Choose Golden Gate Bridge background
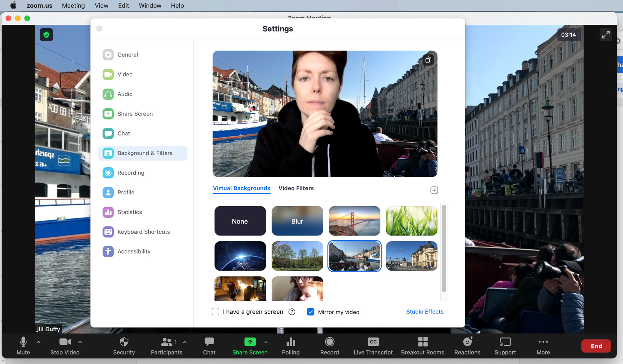The width and height of the screenshot is (623, 364). tap(354, 221)
